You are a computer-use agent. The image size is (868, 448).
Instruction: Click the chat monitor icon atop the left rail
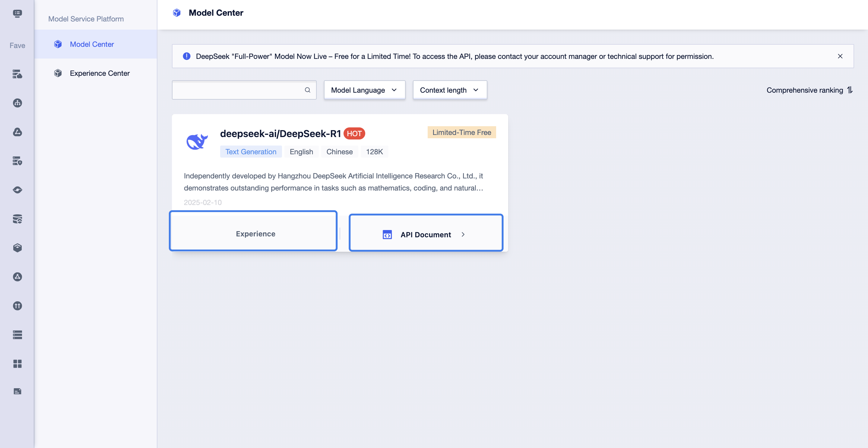tap(17, 14)
